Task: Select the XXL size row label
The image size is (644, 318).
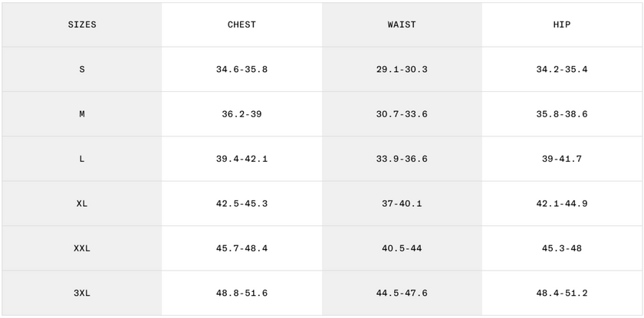Action: (x=82, y=248)
